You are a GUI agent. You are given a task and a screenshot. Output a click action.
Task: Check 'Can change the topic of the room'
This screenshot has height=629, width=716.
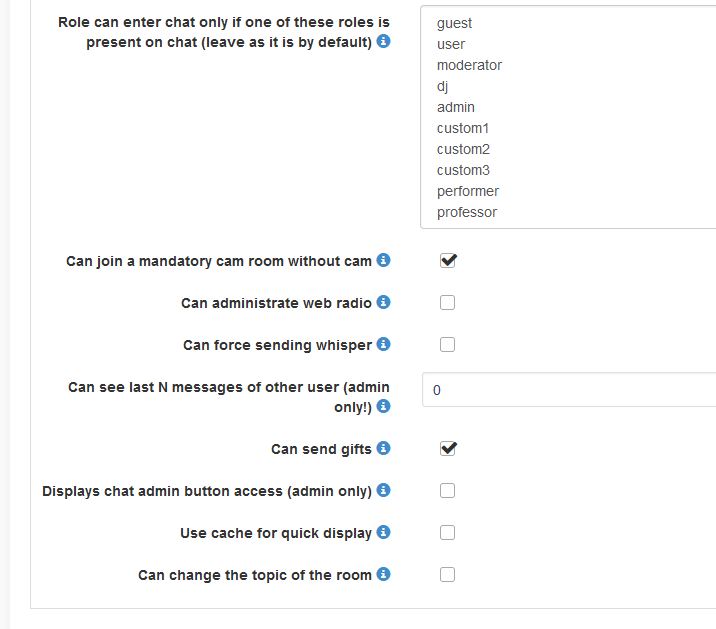click(x=448, y=574)
